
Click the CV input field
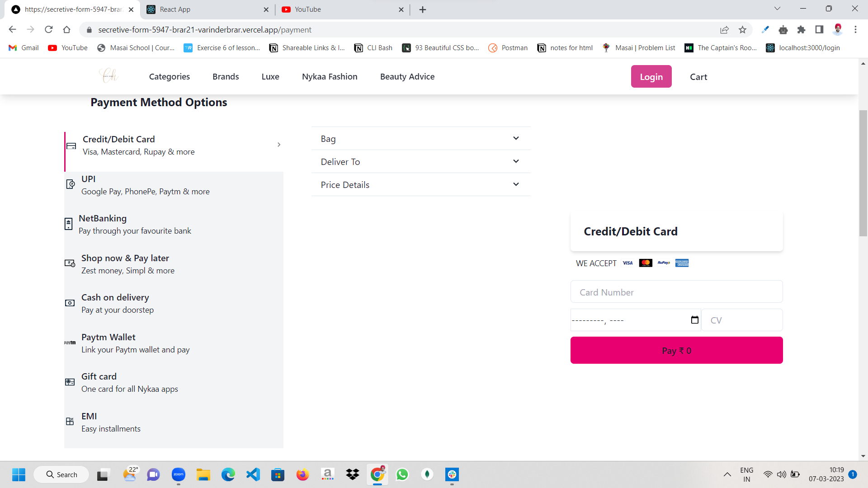click(x=741, y=320)
